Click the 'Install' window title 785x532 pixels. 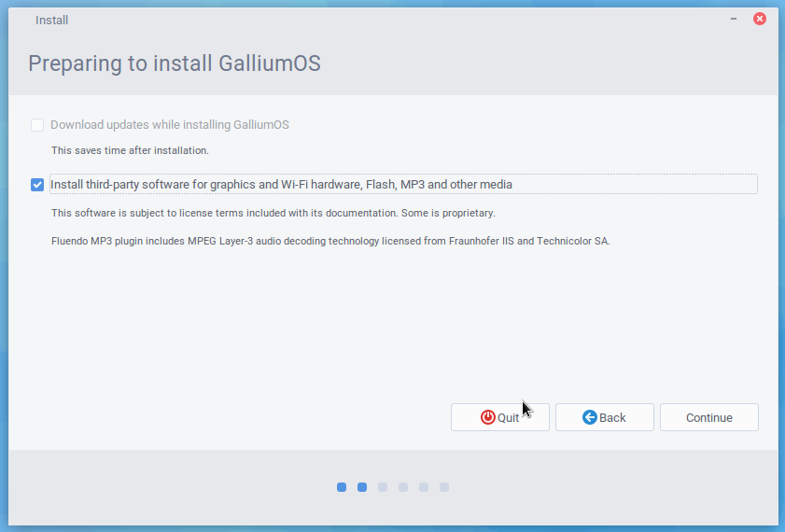(x=51, y=21)
